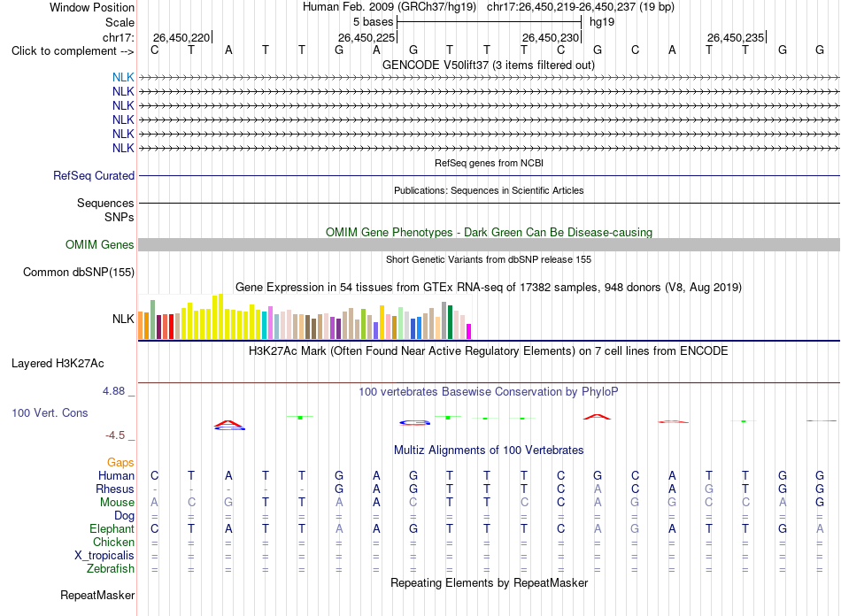Click the OMIM Gene Phenotypes track title
Screen dimensions: 841x616
[x=490, y=232]
